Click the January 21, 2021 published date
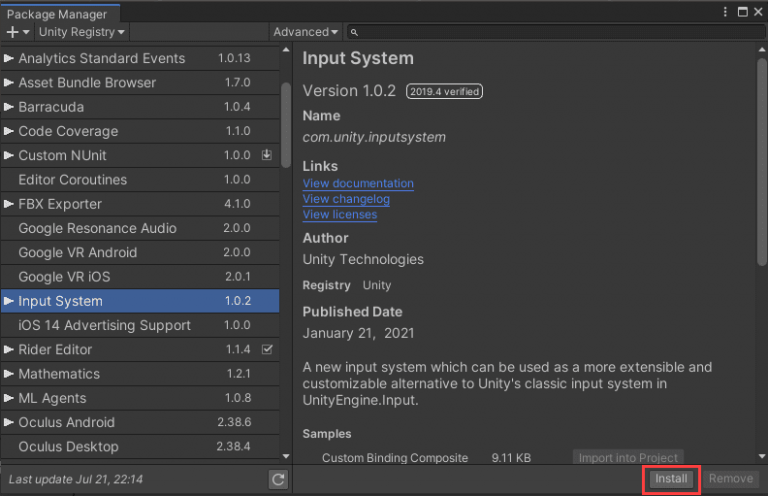This screenshot has width=768, height=496. 359,333
